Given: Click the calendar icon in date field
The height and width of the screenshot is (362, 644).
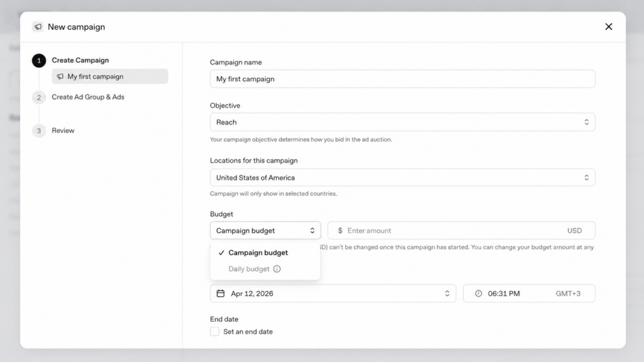Looking at the screenshot, I should pyautogui.click(x=221, y=293).
